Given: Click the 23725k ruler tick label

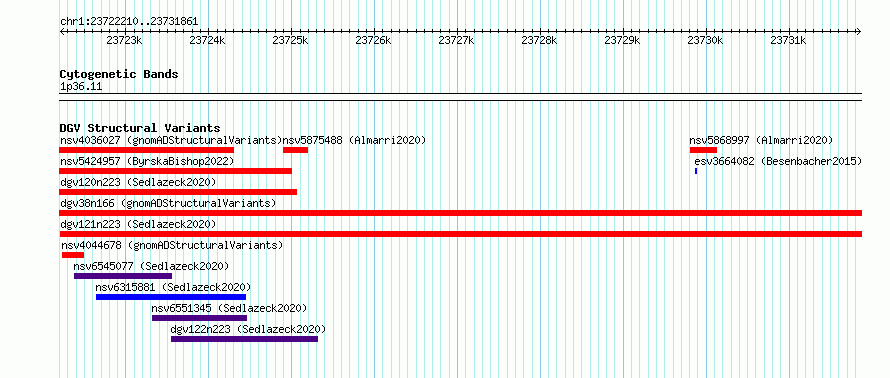Looking at the screenshot, I should 290,40.
